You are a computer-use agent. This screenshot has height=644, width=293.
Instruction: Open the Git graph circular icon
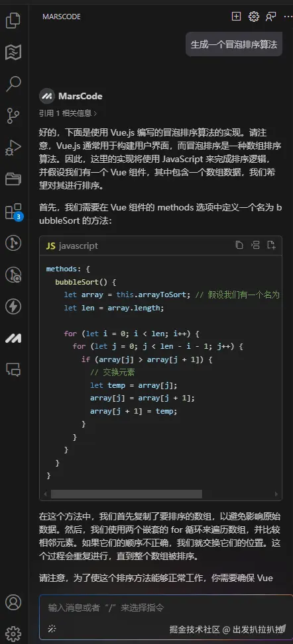(x=13, y=243)
